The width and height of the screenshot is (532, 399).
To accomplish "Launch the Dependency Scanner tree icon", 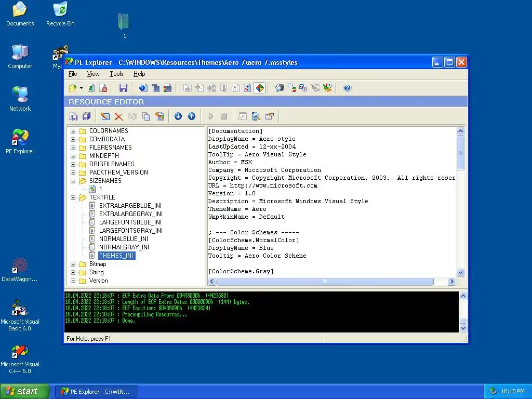I will click(291, 88).
